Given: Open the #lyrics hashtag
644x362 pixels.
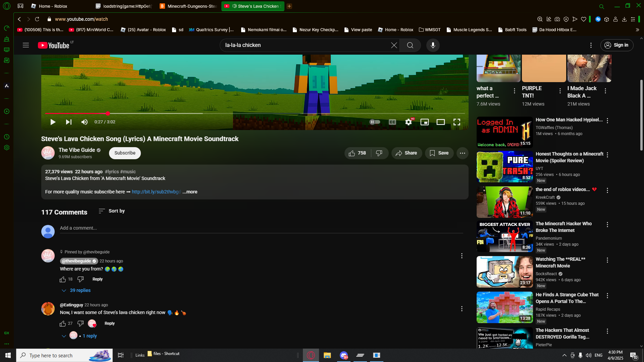Looking at the screenshot, I should point(112,172).
